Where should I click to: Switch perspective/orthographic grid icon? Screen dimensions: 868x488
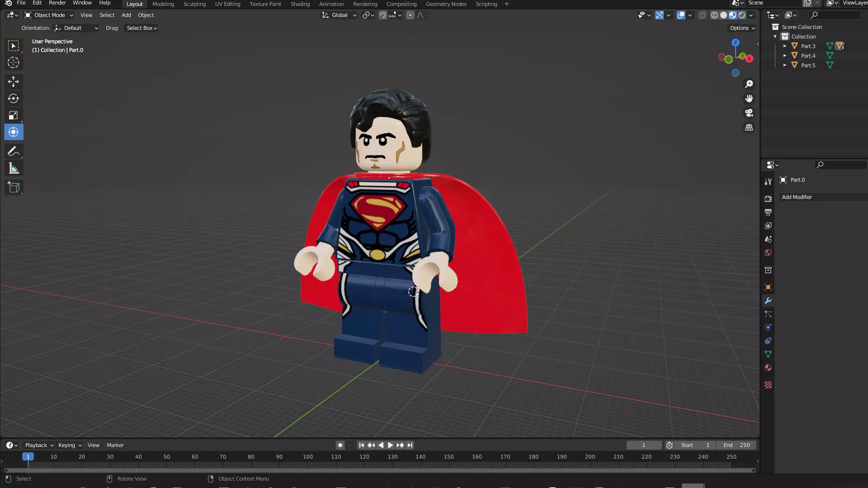749,127
